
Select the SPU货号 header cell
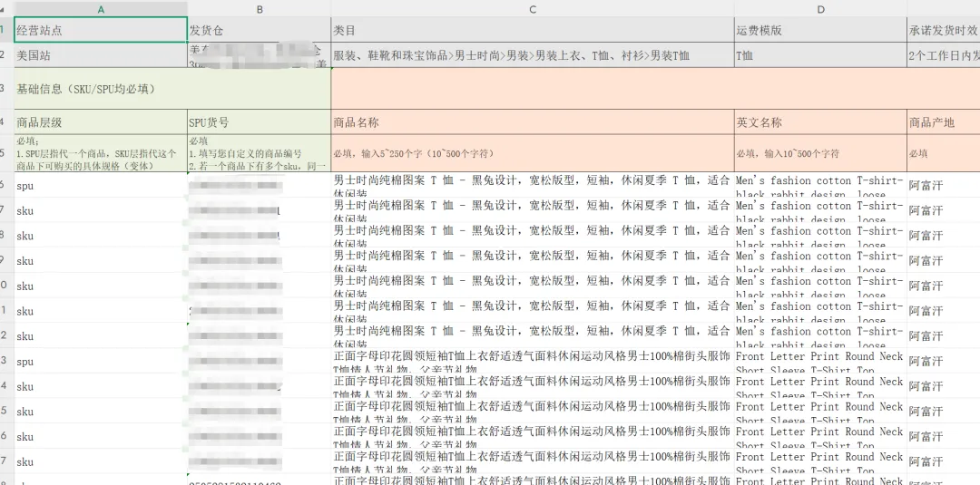(260, 122)
